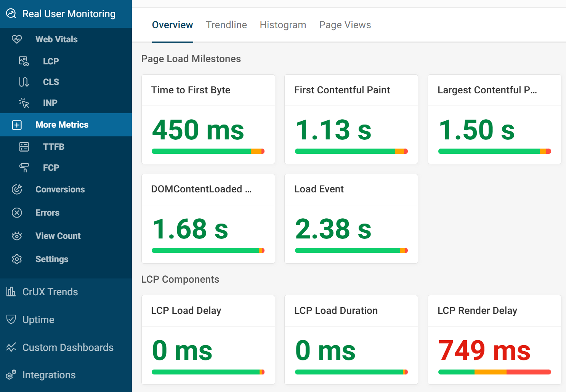Viewport: 566px width, 392px height.
Task: Click the LCP Load Delay card title
Action: tap(186, 310)
